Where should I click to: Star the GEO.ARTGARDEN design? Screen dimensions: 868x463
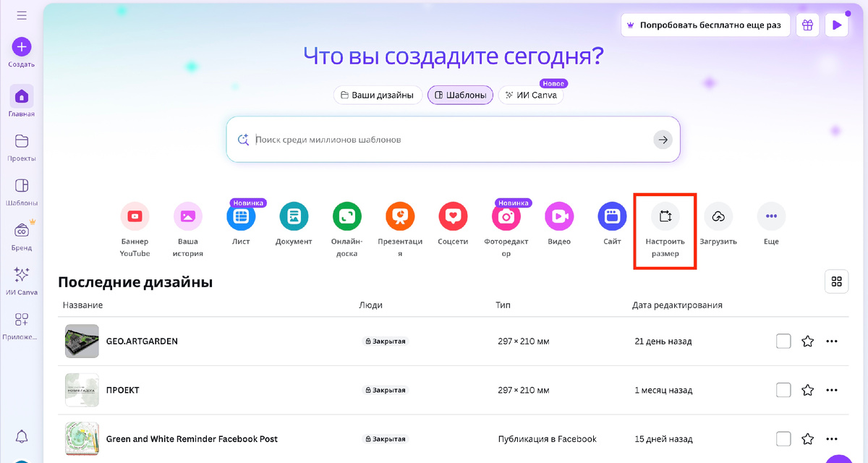(x=808, y=341)
